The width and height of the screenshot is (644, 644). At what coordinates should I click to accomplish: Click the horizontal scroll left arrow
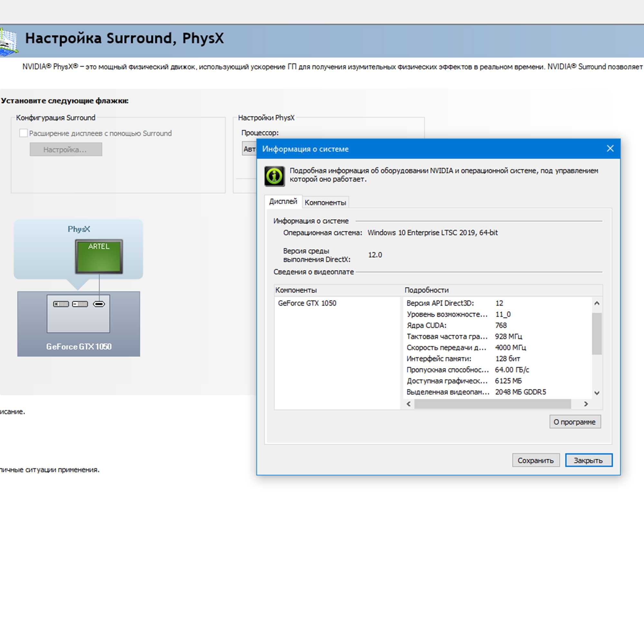pyautogui.click(x=409, y=404)
